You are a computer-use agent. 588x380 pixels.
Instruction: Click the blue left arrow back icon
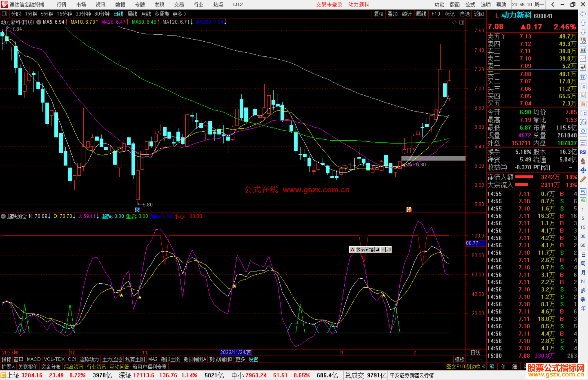click(x=583, y=14)
